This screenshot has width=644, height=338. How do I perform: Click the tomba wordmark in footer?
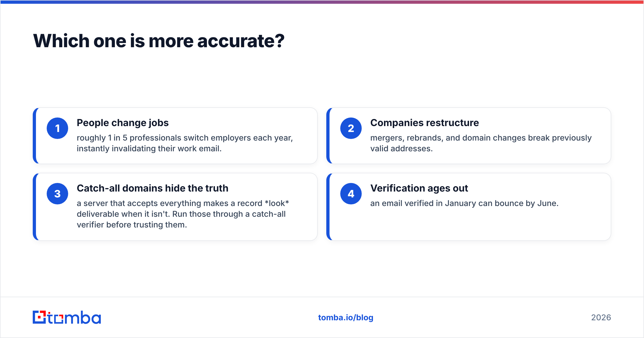(x=74, y=317)
